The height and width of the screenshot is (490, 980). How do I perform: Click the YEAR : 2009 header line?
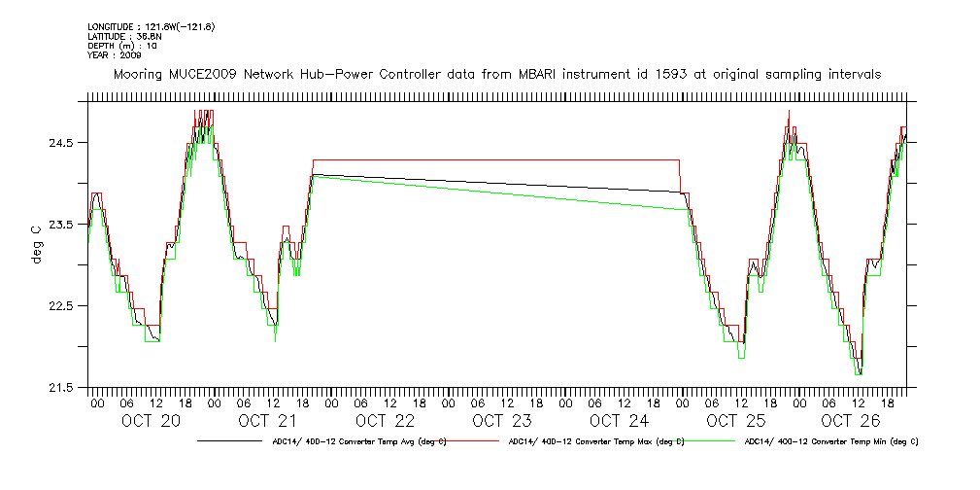114,55
